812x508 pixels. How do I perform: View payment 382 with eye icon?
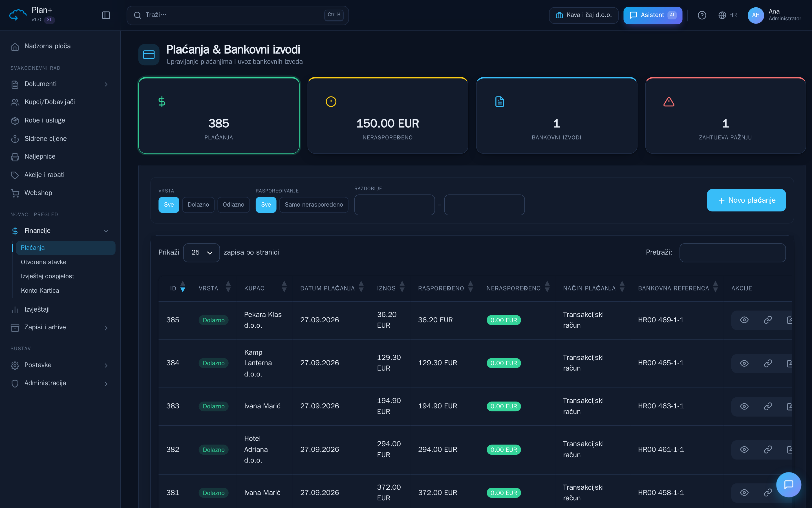tap(744, 450)
